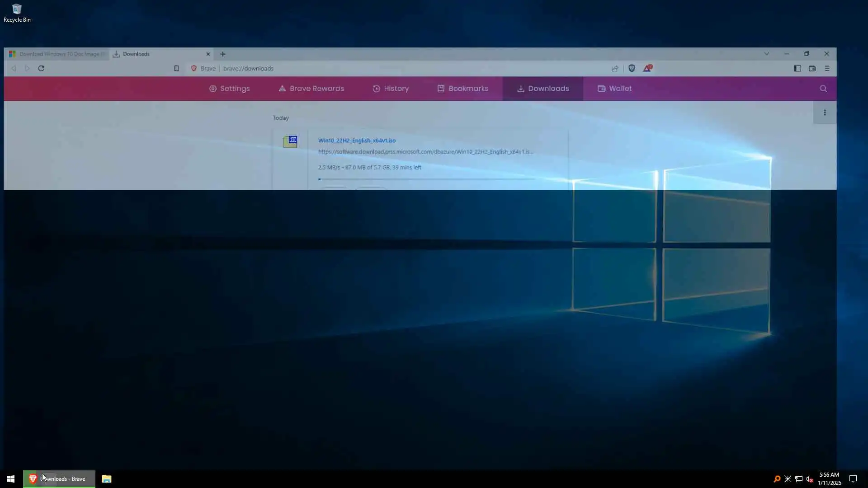Click the share page icon
The image size is (868, 488).
click(x=615, y=68)
